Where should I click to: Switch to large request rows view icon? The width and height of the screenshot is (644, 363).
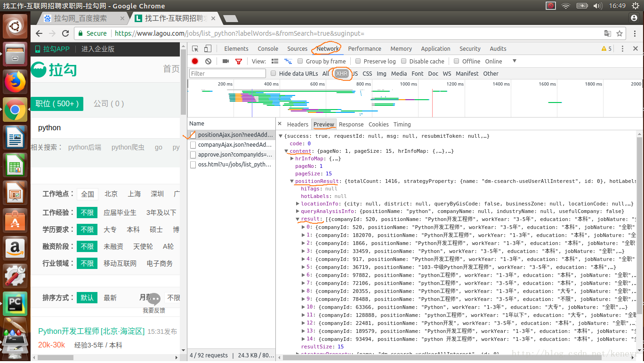[275, 61]
